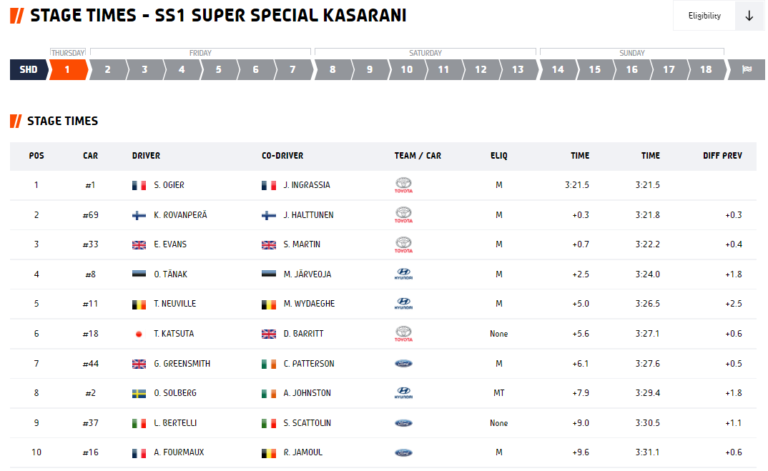
Task: Click the Japanese flag beside T. Katsuta
Action: click(139, 334)
